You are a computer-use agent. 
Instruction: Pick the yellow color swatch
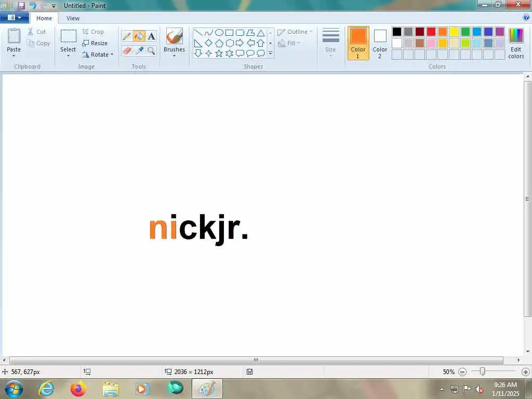click(454, 32)
